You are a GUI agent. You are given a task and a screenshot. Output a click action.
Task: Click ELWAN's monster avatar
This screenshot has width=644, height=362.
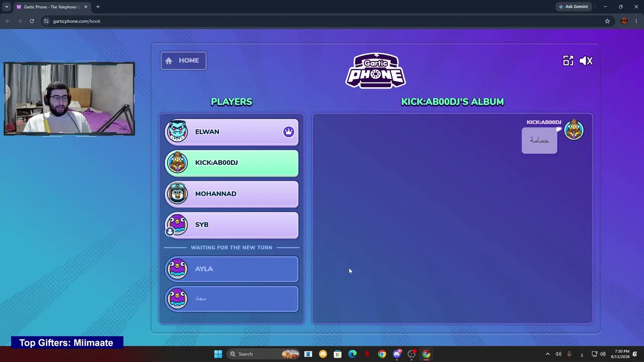(x=177, y=131)
